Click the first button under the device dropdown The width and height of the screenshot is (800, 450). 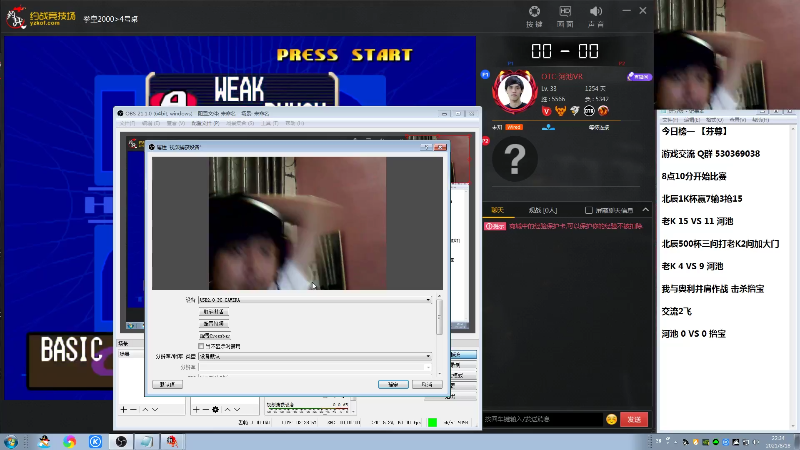214,312
